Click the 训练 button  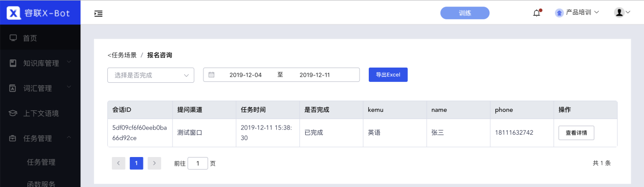465,13
